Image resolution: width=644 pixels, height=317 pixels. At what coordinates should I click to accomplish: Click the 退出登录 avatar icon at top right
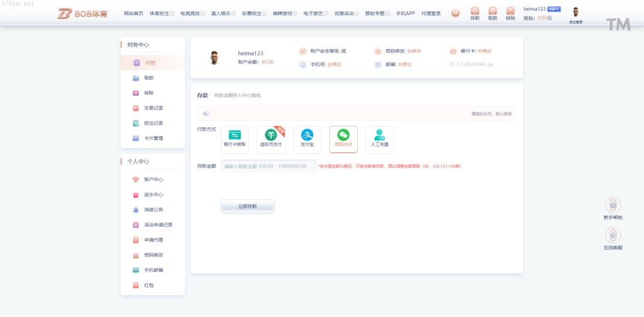575,12
